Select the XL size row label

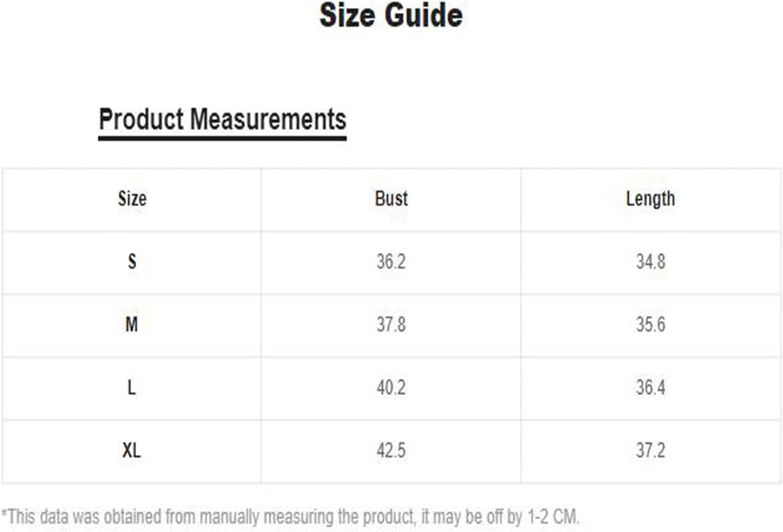[131, 451]
